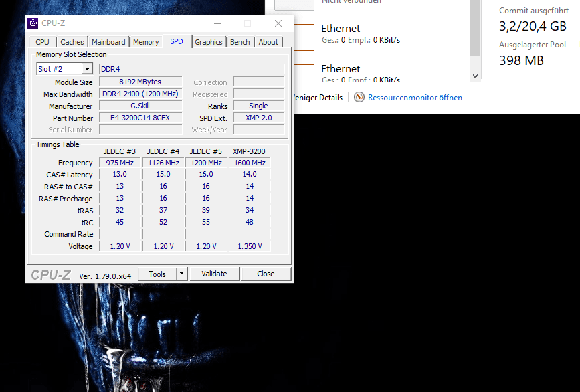Click the JEDEC #4 column header
The image size is (580, 392).
pos(163,151)
